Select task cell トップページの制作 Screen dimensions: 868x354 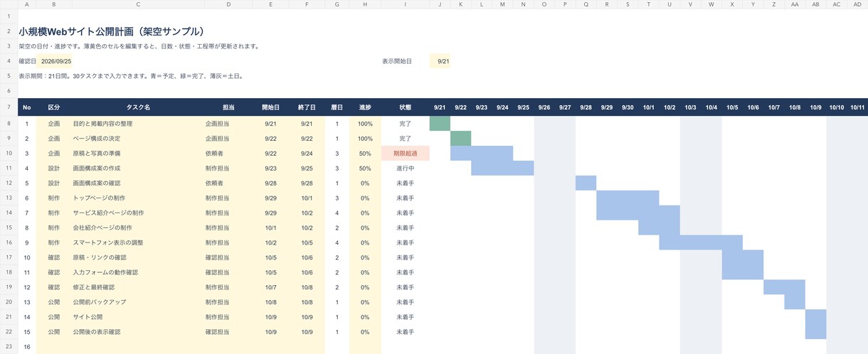138,198
